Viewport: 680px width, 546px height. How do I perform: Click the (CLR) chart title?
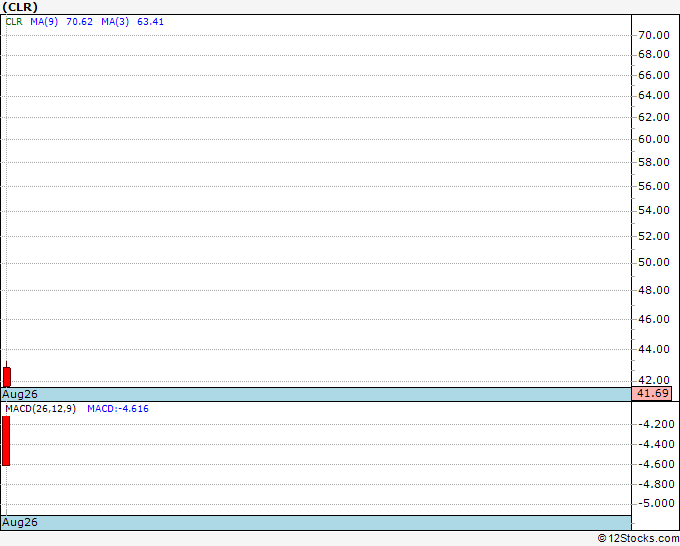20,7
